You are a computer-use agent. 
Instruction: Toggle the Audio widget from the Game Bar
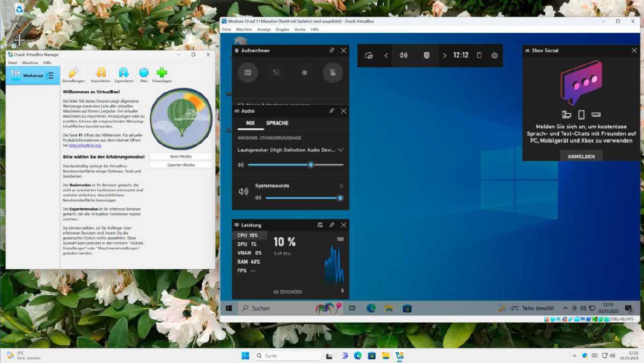click(404, 55)
